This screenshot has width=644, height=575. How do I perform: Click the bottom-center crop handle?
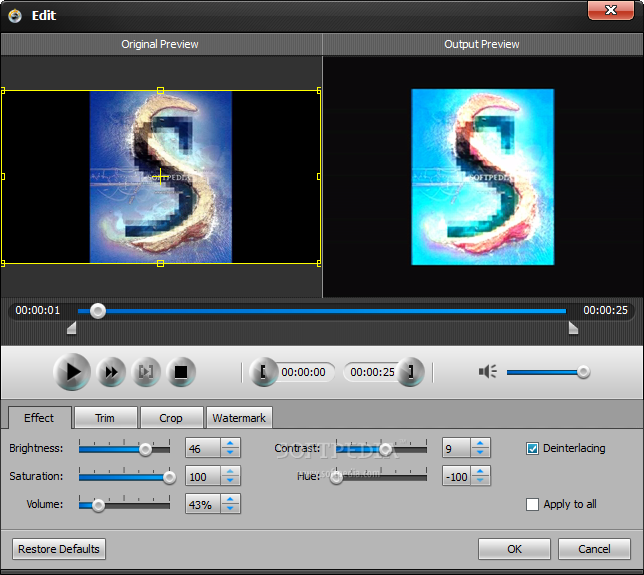tap(161, 264)
